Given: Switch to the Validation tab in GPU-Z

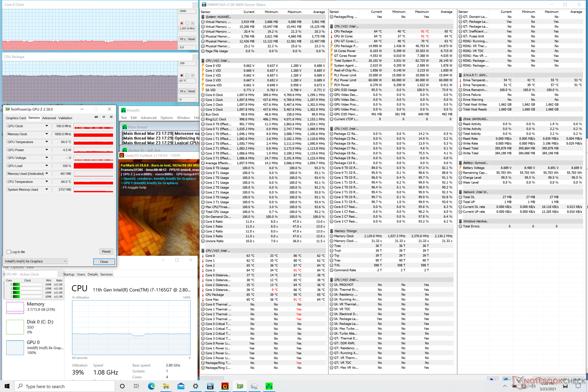Looking at the screenshot, I should pos(65,118).
